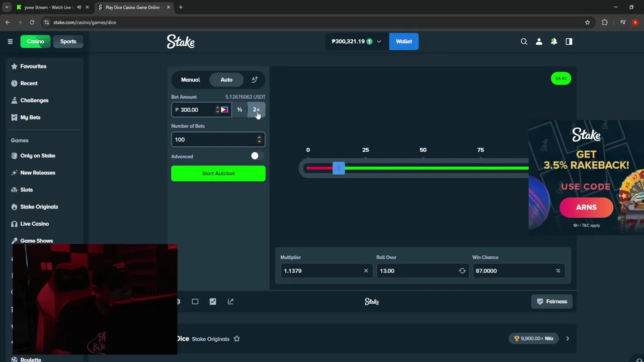Viewport: 644px width, 362px height.
Task: Open Chrome profile avatar
Action: tap(635, 22)
